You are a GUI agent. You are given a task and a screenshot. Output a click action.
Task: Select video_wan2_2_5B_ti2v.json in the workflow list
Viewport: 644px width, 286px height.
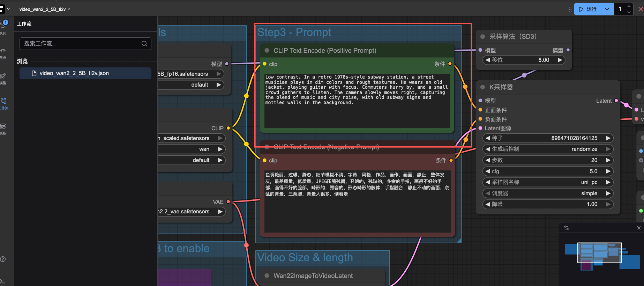(74, 73)
